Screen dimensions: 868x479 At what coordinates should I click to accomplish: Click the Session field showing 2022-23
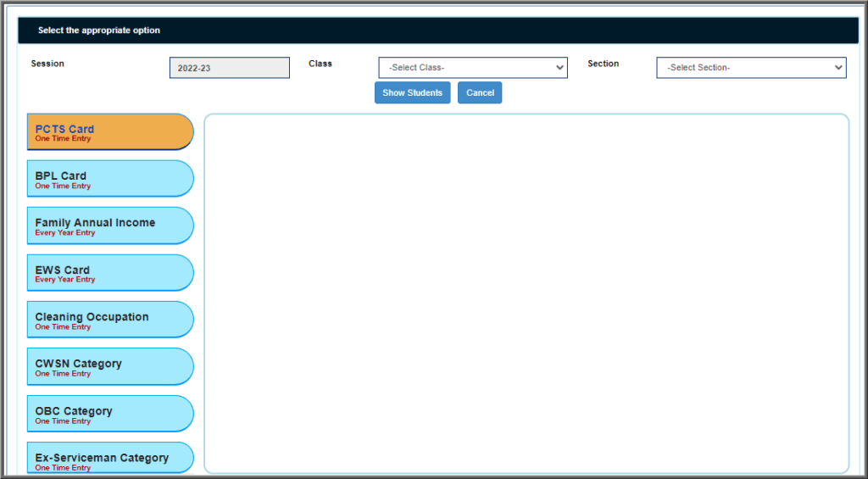[230, 68]
